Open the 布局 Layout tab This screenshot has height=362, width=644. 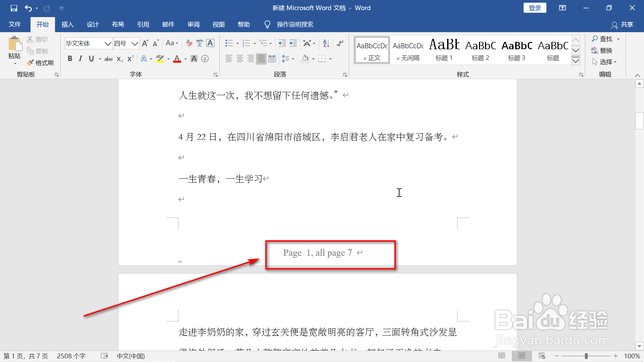(118, 24)
